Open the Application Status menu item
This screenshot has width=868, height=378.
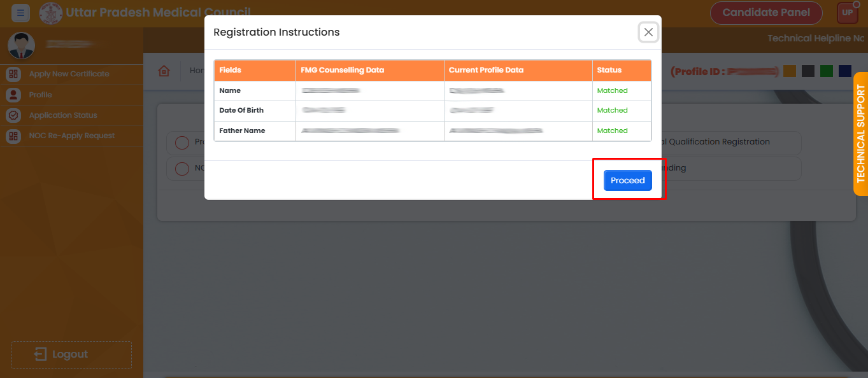click(63, 115)
